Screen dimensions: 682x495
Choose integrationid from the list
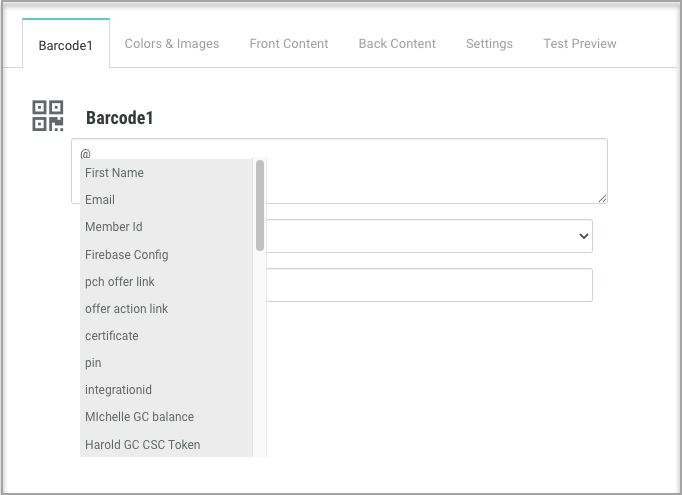point(118,390)
